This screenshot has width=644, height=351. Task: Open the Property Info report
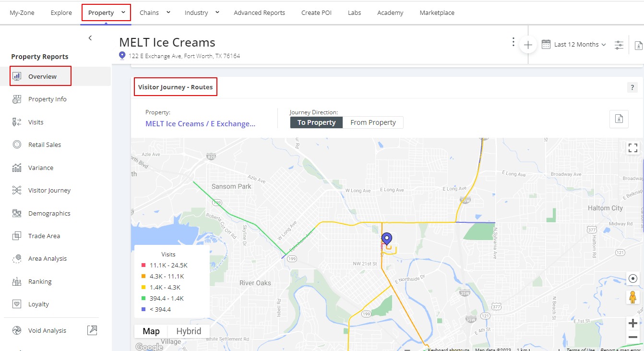[x=48, y=99]
